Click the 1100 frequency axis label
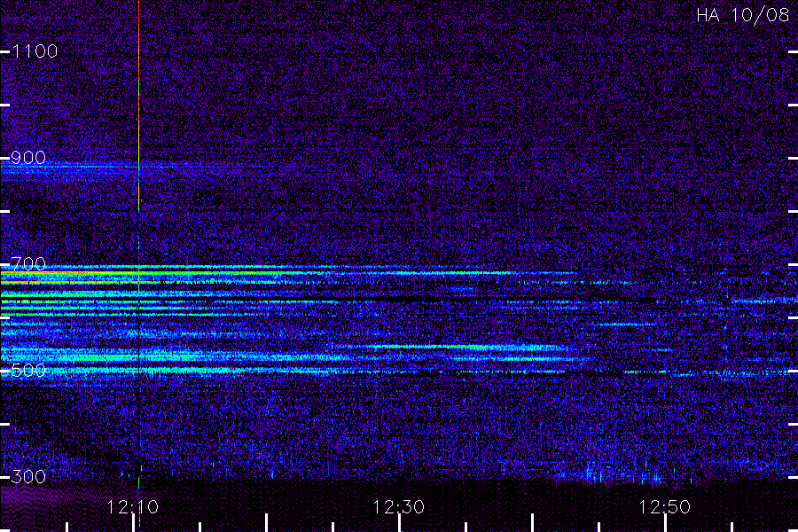Image resolution: width=798 pixels, height=532 pixels. pos(35,51)
